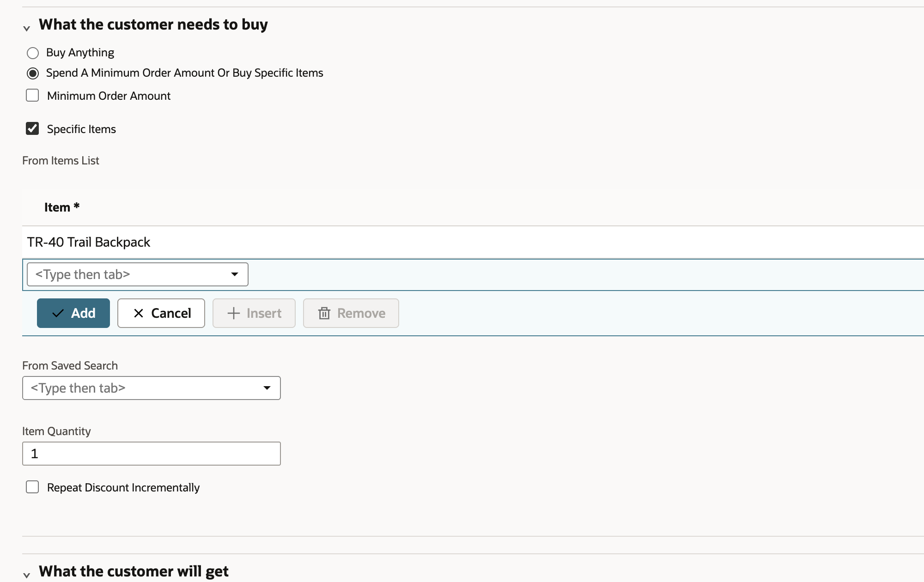This screenshot has height=582, width=924.
Task: Collapse 'What the customer will get' section
Action: click(x=27, y=575)
